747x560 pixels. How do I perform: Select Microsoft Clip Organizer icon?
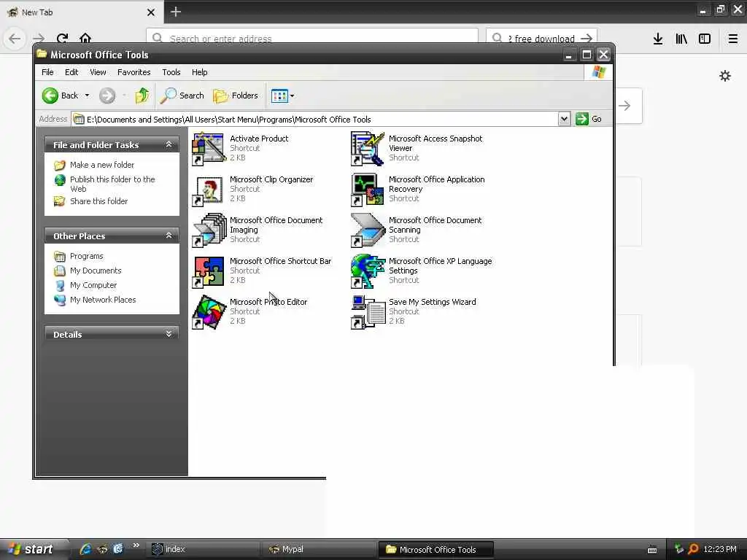tap(208, 190)
